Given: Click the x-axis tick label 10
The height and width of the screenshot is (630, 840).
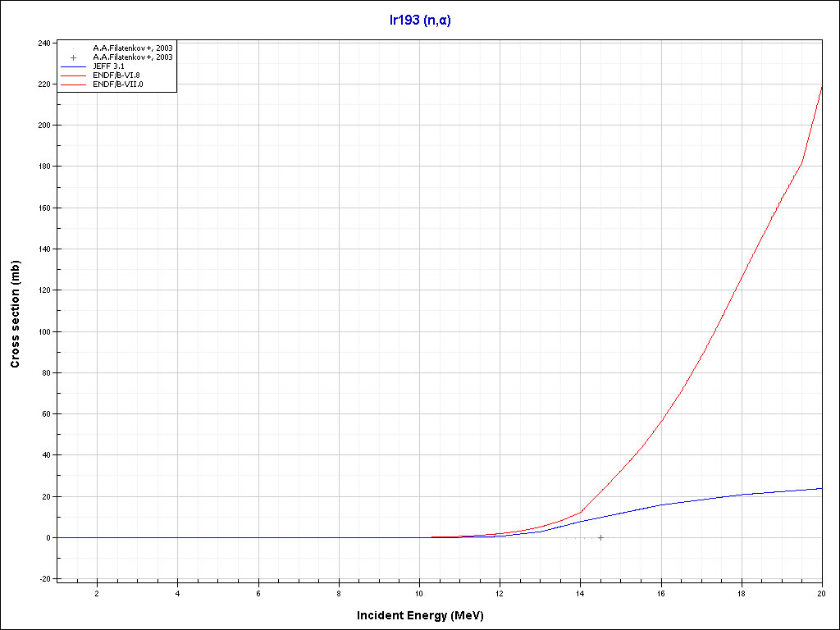Looking at the screenshot, I should (419, 593).
